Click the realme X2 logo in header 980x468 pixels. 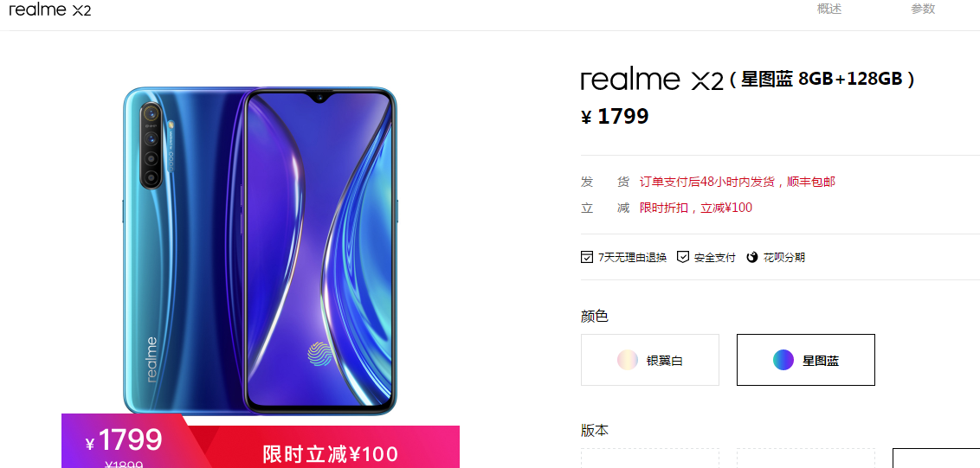pyautogui.click(x=50, y=10)
